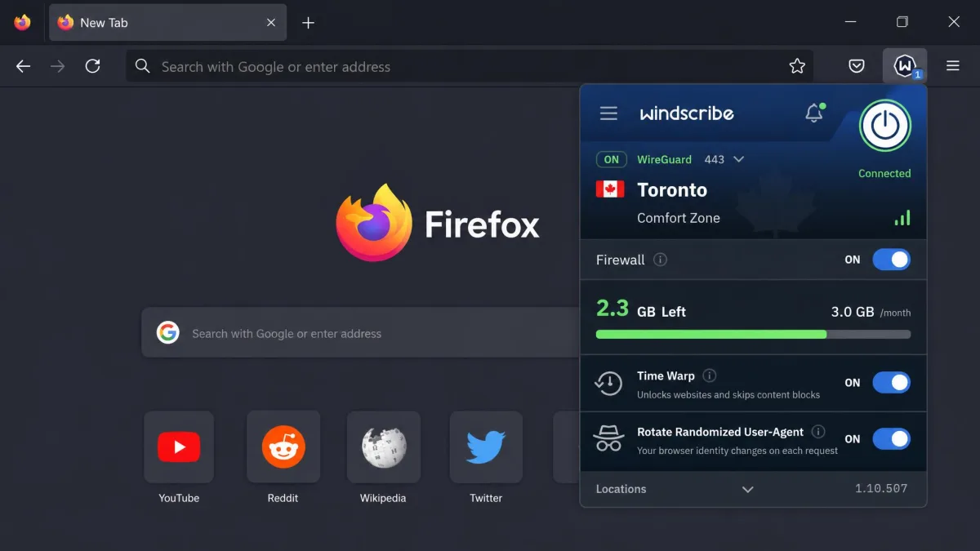The width and height of the screenshot is (980, 551).
Task: Go forward to next page
Action: [57, 66]
